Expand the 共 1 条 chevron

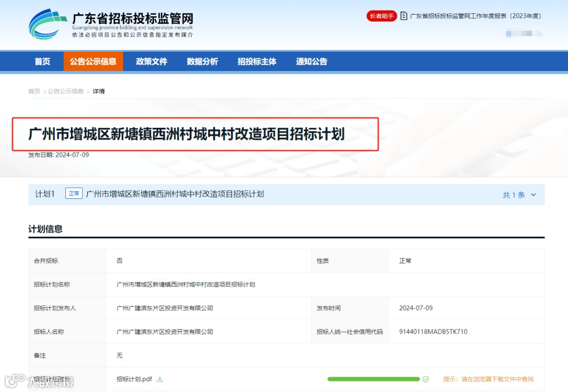point(533,195)
